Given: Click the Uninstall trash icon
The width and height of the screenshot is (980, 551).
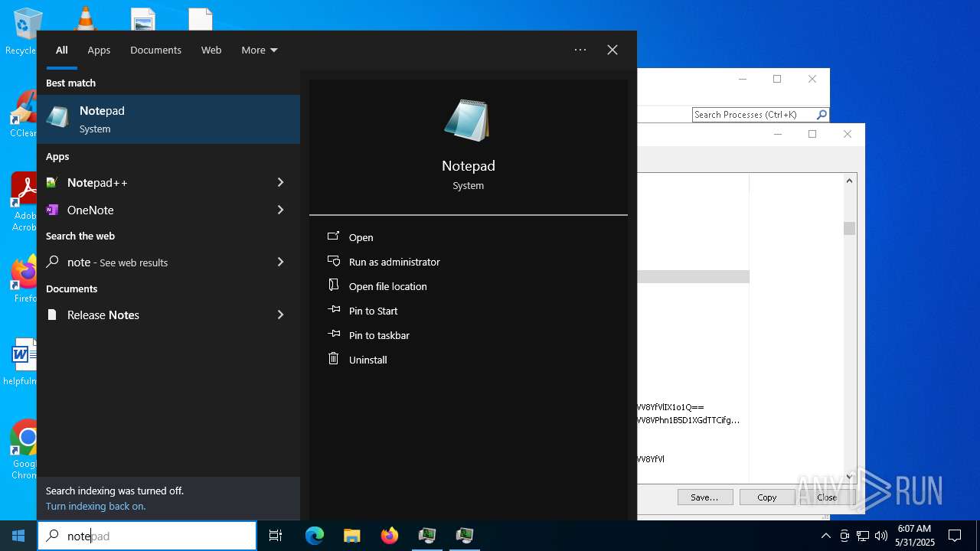Looking at the screenshot, I should pyautogui.click(x=333, y=359).
